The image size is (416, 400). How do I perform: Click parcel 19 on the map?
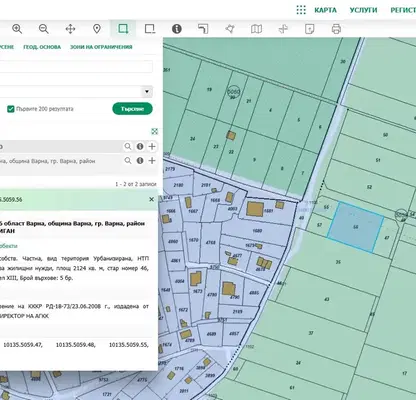point(209,89)
